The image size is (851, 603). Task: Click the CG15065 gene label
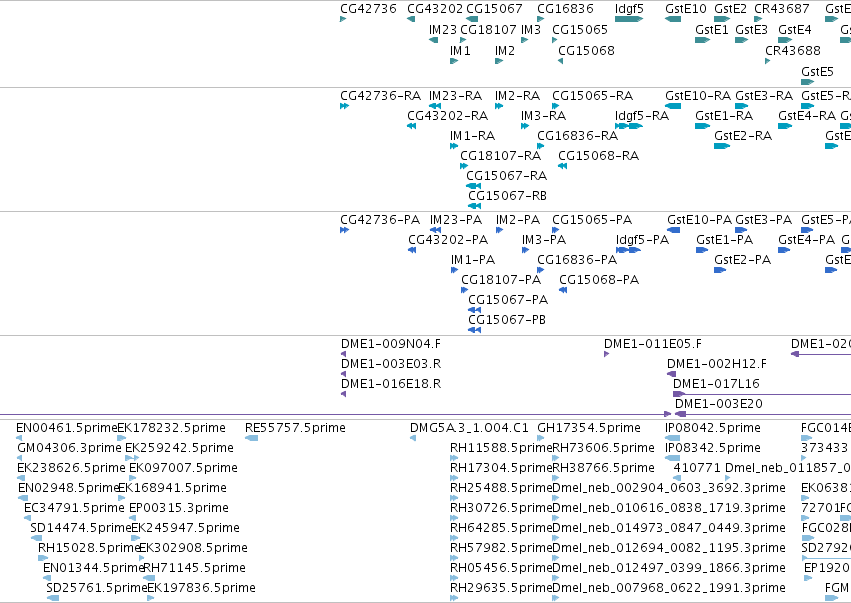[580, 30]
